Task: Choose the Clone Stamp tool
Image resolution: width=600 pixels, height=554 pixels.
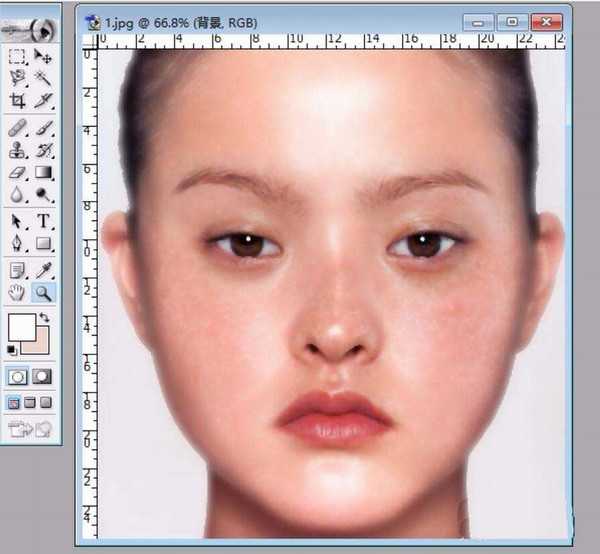Action: [17, 151]
